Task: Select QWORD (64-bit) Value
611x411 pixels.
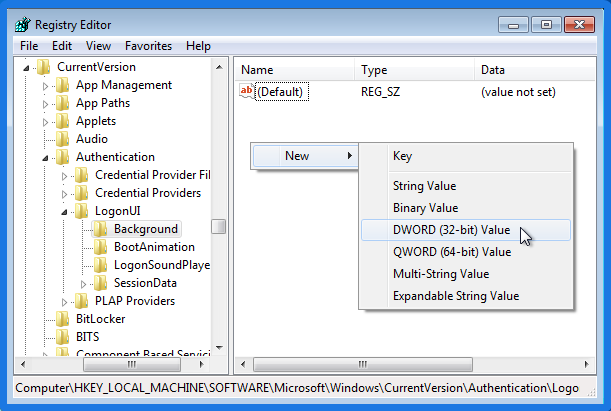Action: [466, 252]
